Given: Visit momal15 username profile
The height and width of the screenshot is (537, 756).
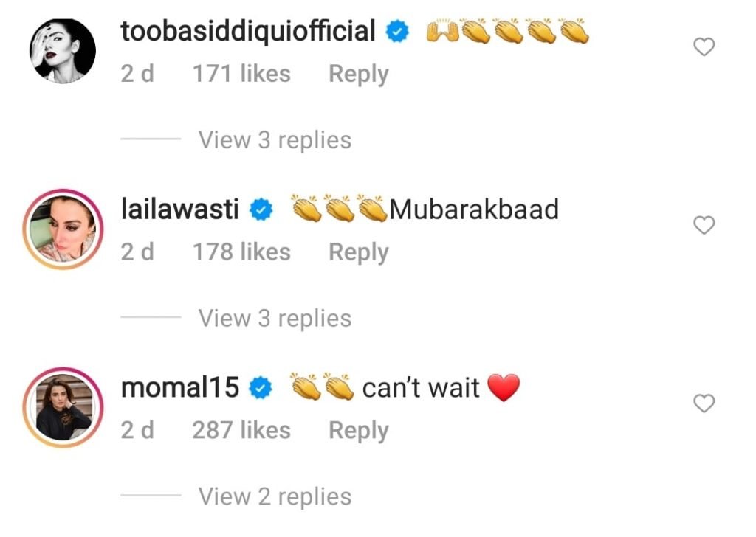Looking at the screenshot, I should tap(180, 388).
